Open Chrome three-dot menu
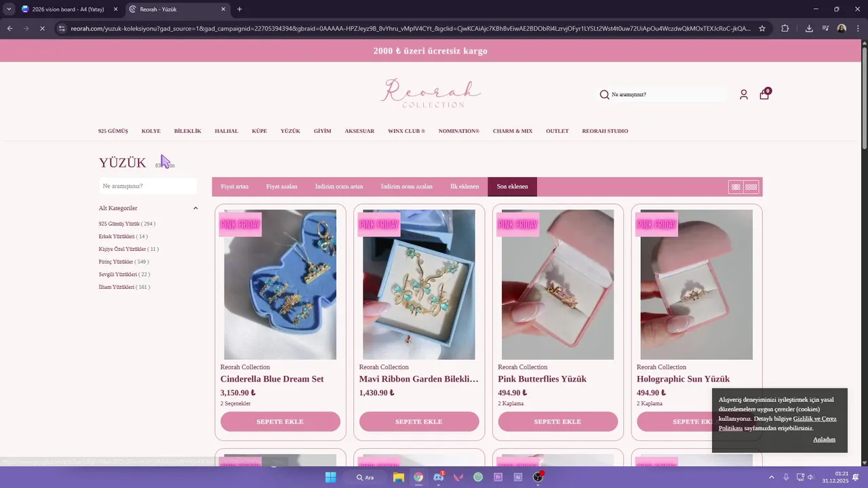Viewport: 868px width, 488px height. (x=857, y=28)
